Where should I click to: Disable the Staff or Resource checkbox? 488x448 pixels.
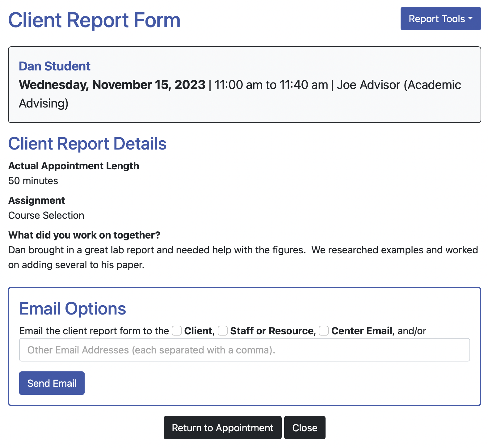[x=222, y=331]
